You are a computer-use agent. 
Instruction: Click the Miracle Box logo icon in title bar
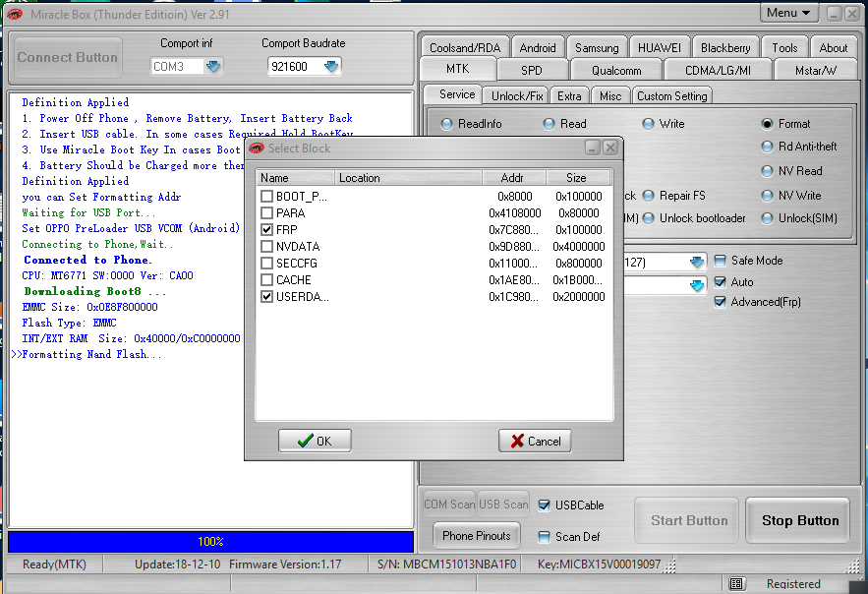pos(15,14)
